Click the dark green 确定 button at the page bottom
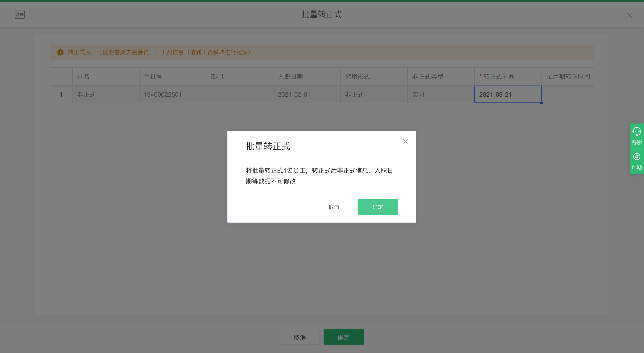The image size is (644, 353). (x=343, y=337)
